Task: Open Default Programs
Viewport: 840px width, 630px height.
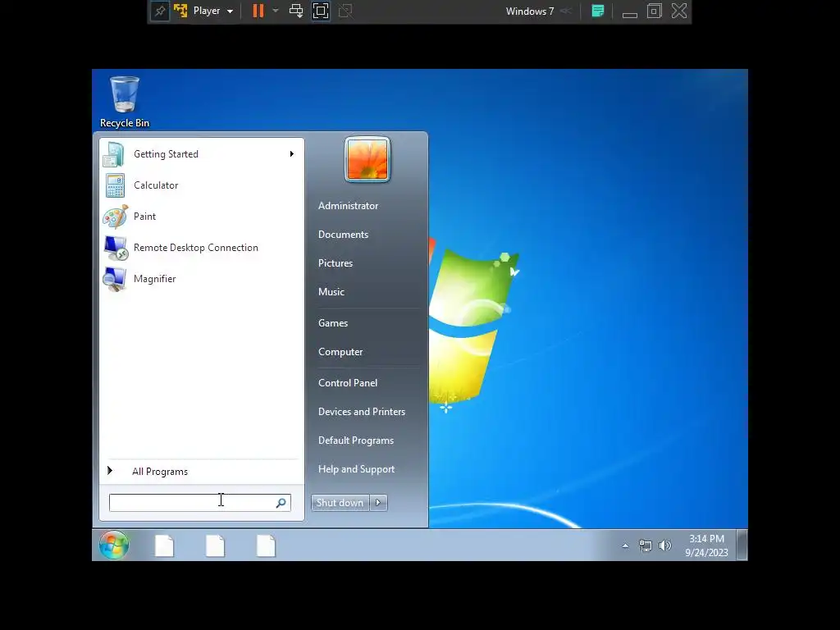Action: coord(356,441)
